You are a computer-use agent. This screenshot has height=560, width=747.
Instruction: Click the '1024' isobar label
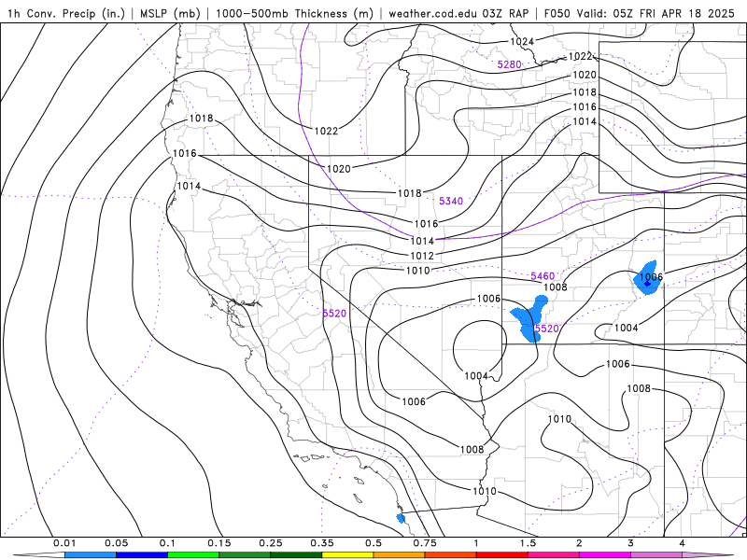click(x=522, y=41)
